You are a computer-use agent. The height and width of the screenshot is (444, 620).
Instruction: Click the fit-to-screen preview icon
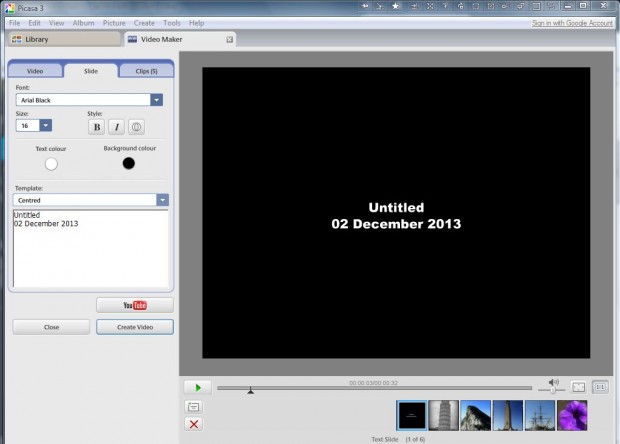click(578, 387)
